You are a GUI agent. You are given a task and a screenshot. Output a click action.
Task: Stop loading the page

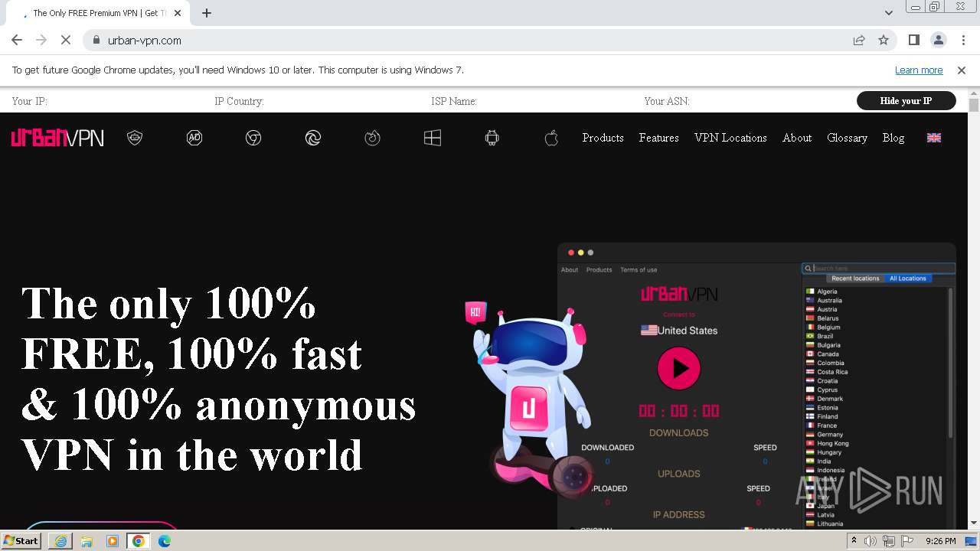[x=66, y=41]
